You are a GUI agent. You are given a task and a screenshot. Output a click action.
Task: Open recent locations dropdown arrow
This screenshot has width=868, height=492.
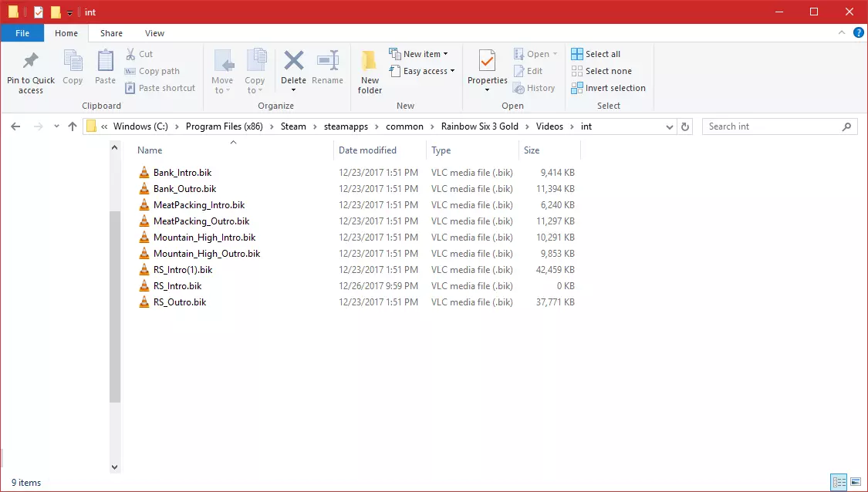click(56, 126)
